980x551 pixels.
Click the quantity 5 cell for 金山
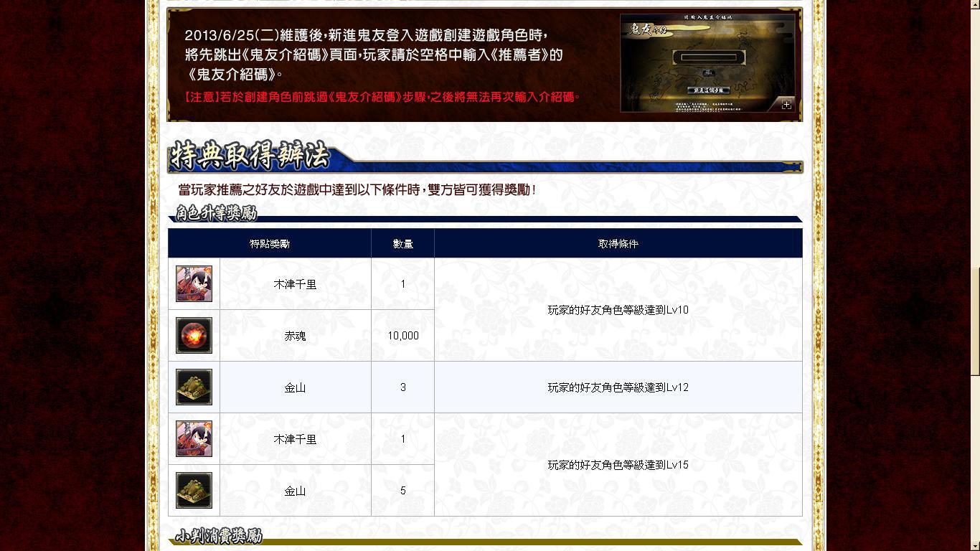pyautogui.click(x=402, y=491)
